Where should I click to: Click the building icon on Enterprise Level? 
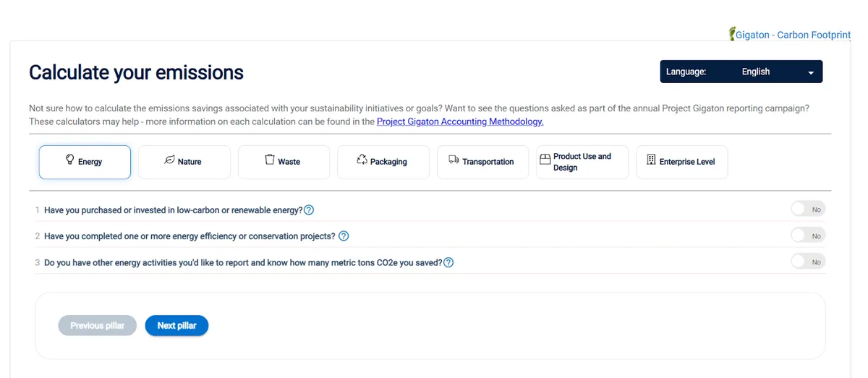(x=651, y=160)
